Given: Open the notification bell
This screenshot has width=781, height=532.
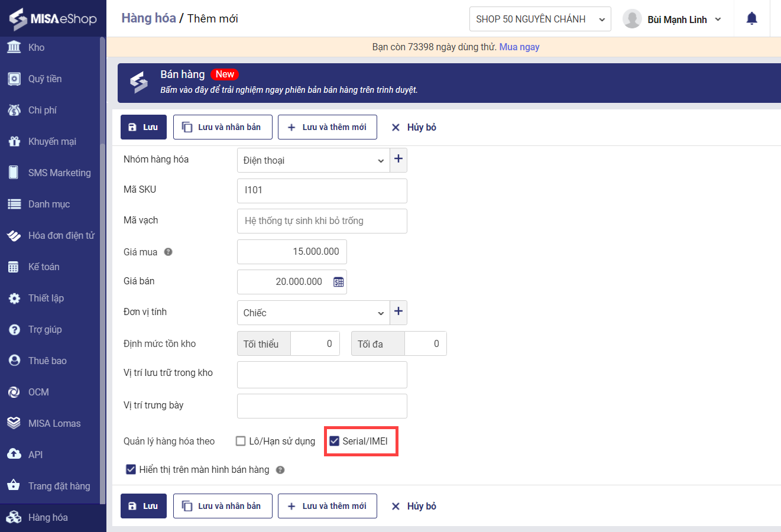Looking at the screenshot, I should coord(752,19).
